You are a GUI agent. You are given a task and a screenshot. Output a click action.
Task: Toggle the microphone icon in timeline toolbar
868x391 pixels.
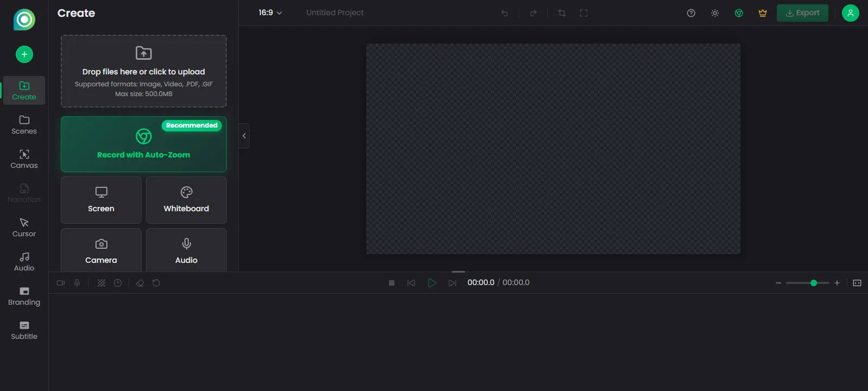pyautogui.click(x=77, y=283)
